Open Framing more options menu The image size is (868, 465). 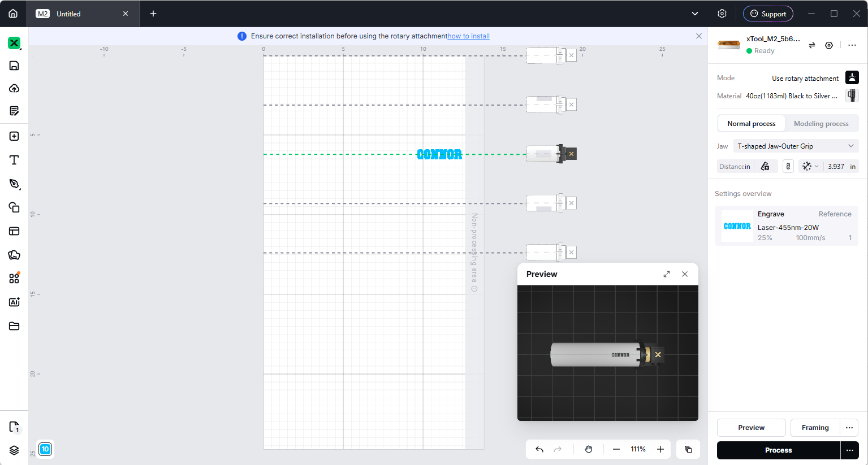click(x=849, y=428)
